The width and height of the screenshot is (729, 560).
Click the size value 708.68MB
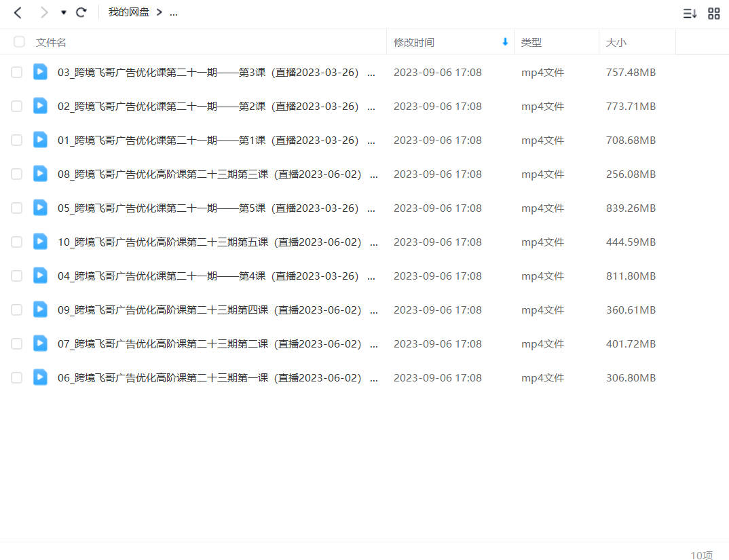(631, 141)
